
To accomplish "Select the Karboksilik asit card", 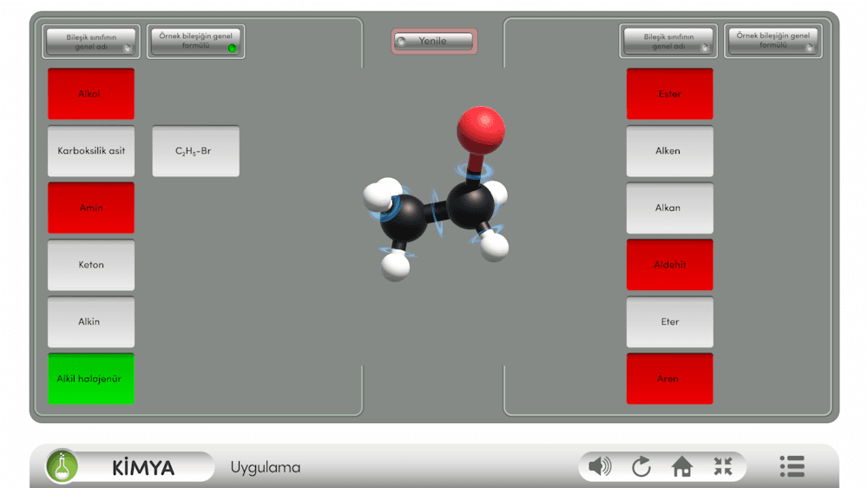I will [x=91, y=151].
